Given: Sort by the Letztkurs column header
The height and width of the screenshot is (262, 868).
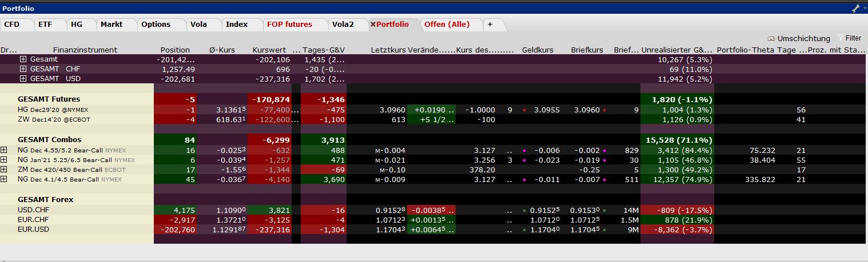Looking at the screenshot, I should pos(388,50).
